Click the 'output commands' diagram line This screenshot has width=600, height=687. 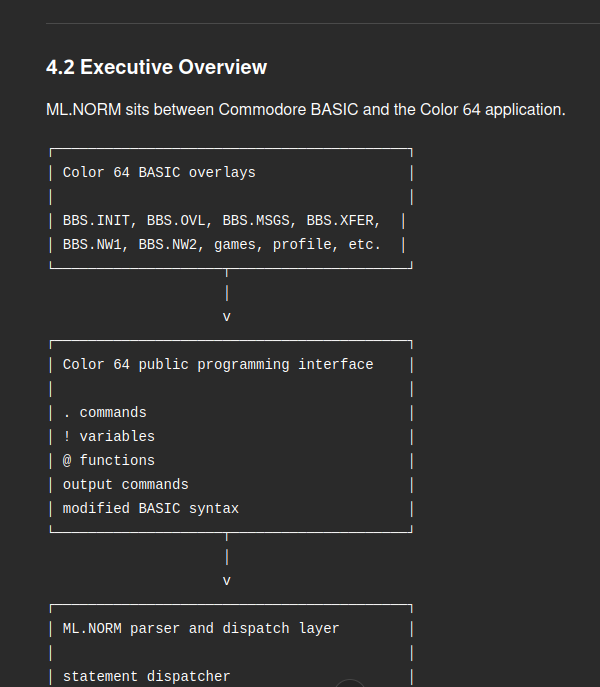click(125, 485)
